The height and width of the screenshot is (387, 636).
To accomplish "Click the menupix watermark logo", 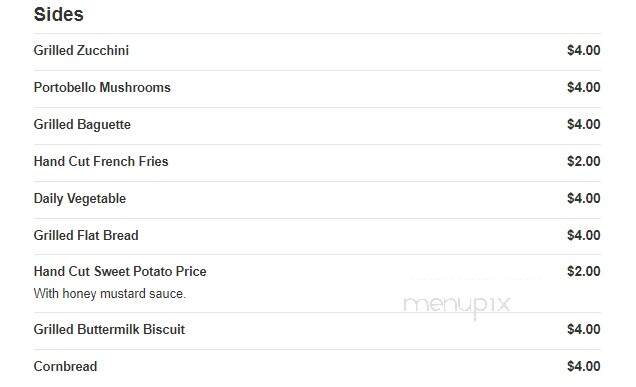I will point(457,305).
